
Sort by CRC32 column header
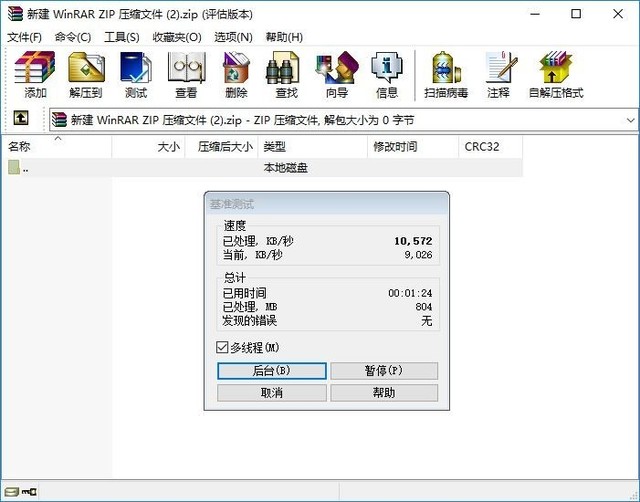(491, 147)
